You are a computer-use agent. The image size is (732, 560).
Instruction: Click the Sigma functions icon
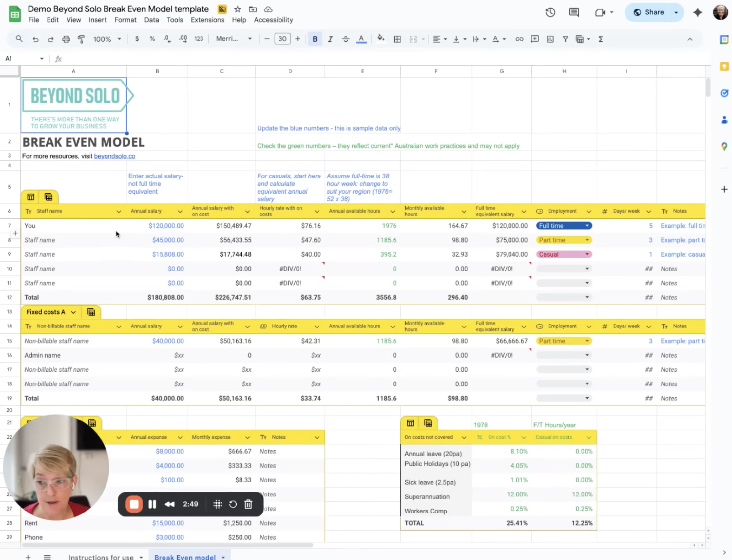click(601, 39)
